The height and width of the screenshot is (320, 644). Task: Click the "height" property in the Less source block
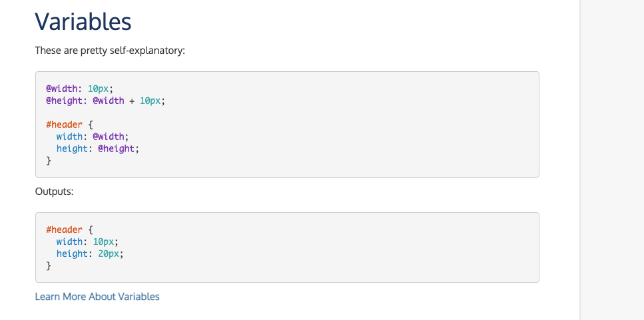72,148
